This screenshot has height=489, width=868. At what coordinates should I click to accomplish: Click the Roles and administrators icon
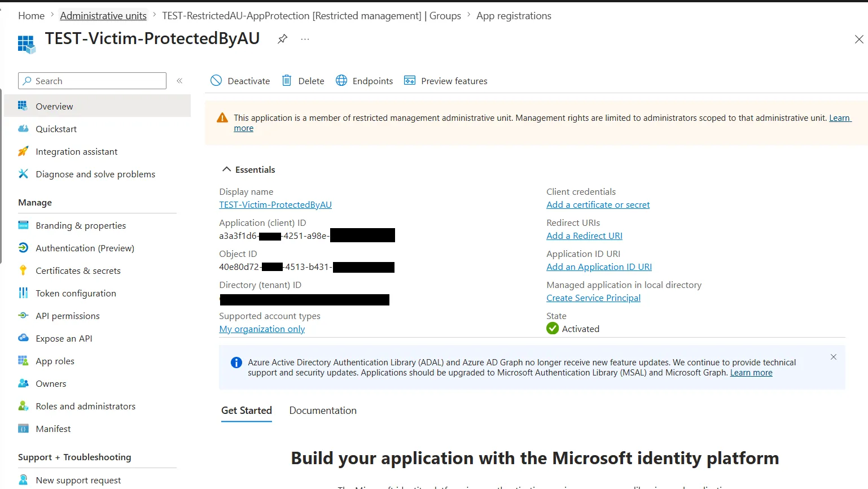coord(23,405)
